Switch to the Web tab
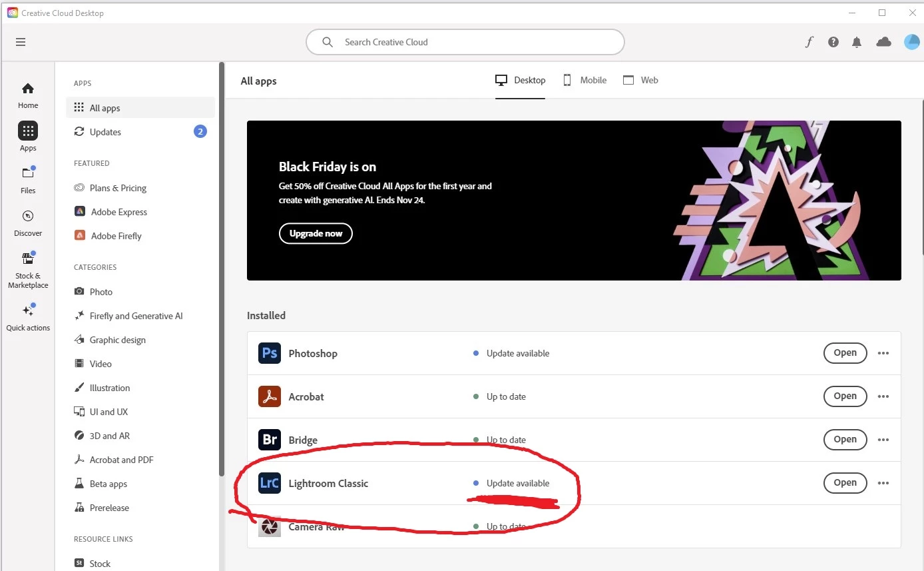 640,80
